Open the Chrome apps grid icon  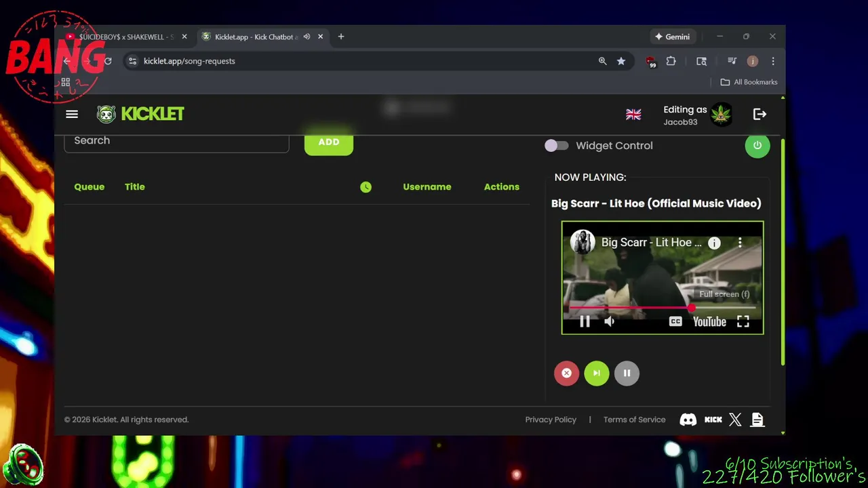(66, 82)
